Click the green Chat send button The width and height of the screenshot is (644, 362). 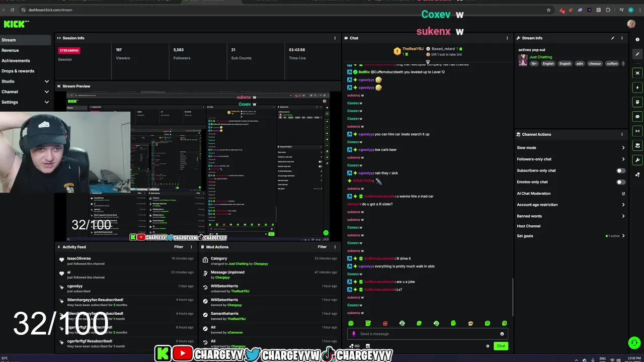click(501, 346)
